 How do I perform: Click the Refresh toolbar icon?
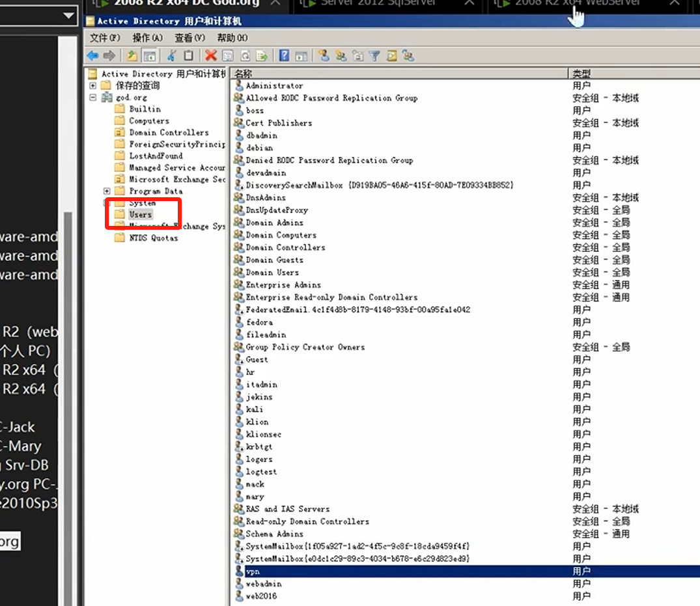[x=245, y=56]
